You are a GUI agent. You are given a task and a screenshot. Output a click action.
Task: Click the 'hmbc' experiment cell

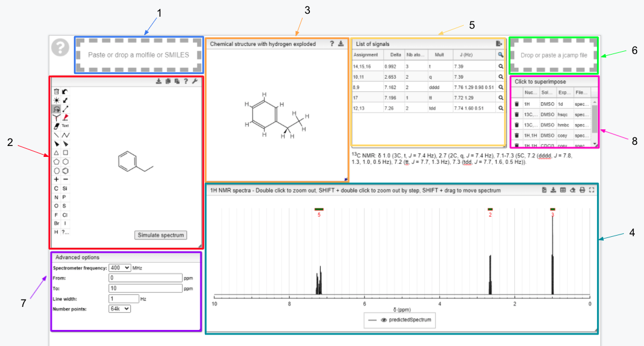[565, 125]
